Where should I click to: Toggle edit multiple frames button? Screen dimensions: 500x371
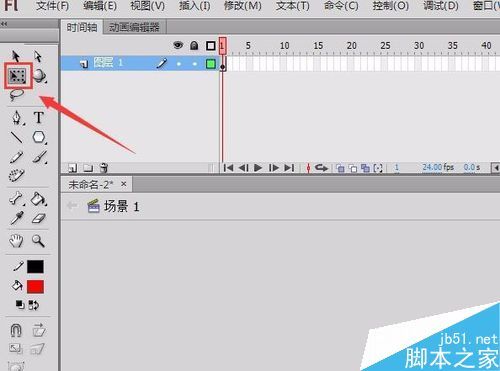tap(365, 168)
